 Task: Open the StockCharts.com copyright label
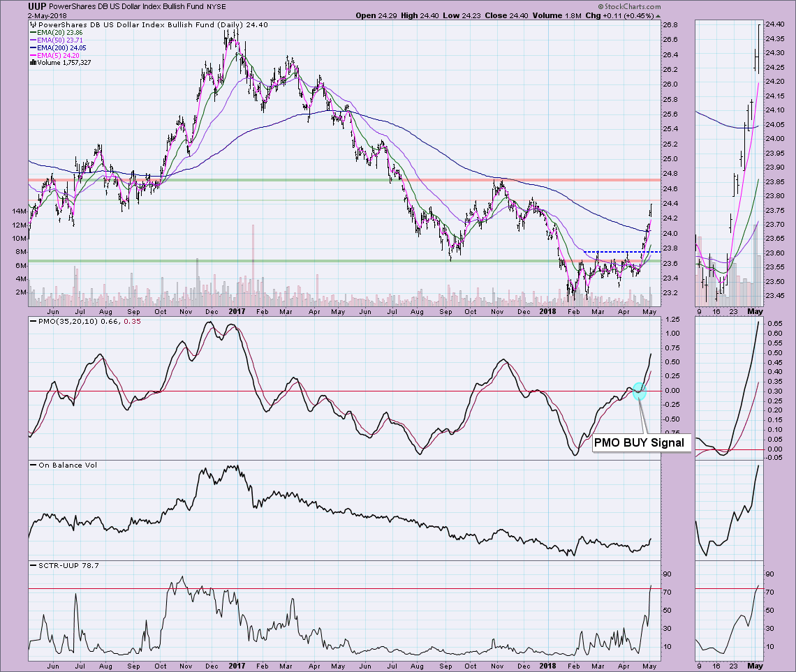coord(629,6)
